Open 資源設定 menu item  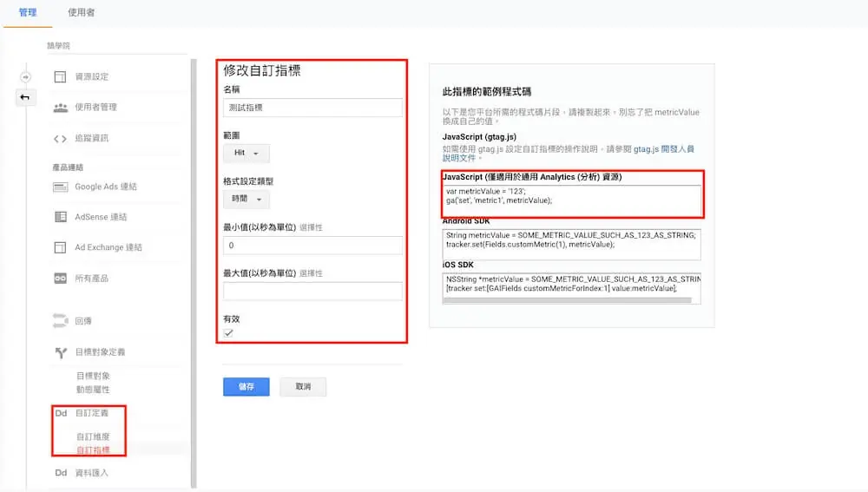92,77
